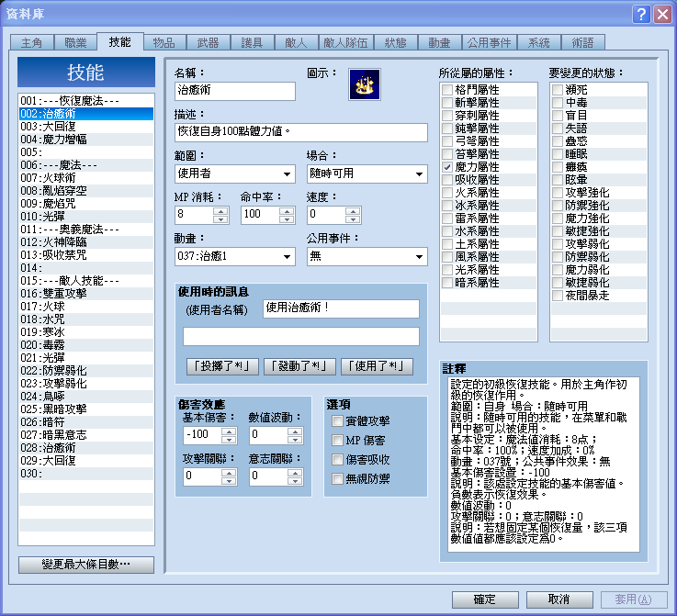Image resolution: width=677 pixels, height=616 pixels.
Task: Enable the 光系屬性 checkbox
Action: pyautogui.click(x=447, y=270)
